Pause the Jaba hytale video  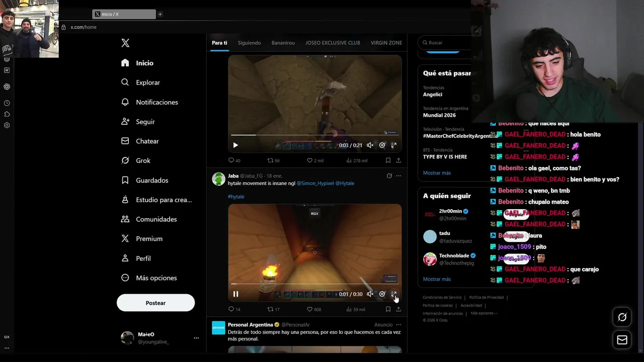(235, 294)
